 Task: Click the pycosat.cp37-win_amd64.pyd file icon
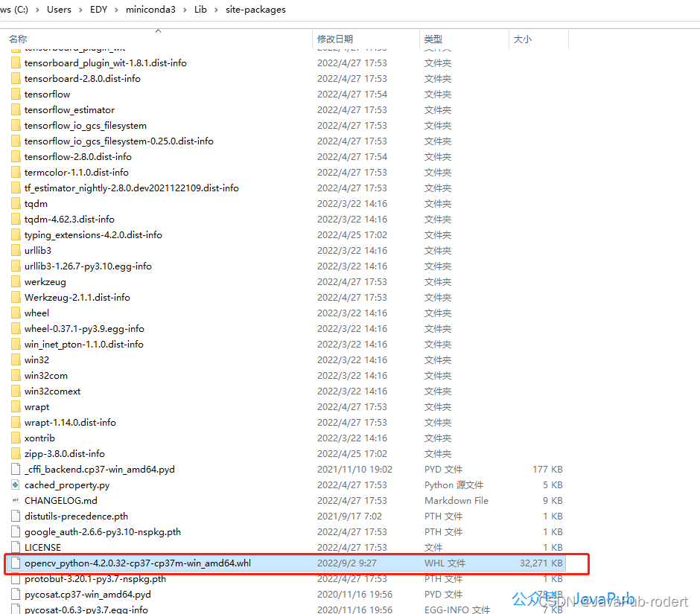(16, 594)
